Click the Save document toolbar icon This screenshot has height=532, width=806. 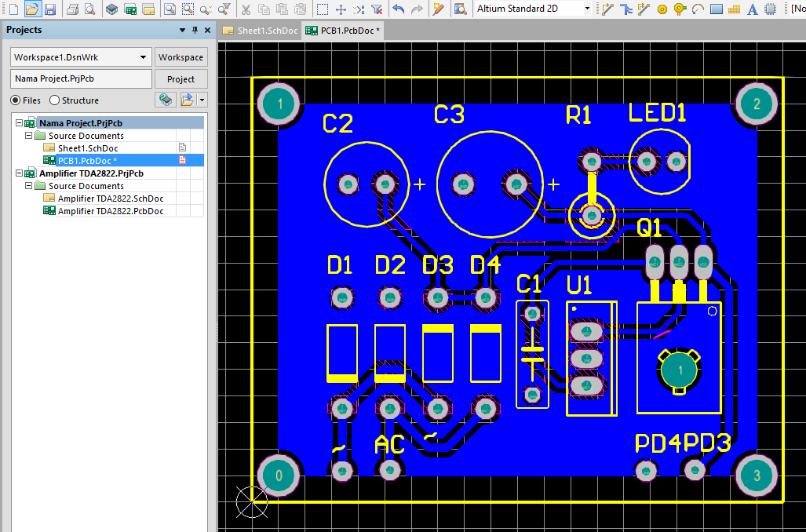pyautogui.click(x=50, y=9)
